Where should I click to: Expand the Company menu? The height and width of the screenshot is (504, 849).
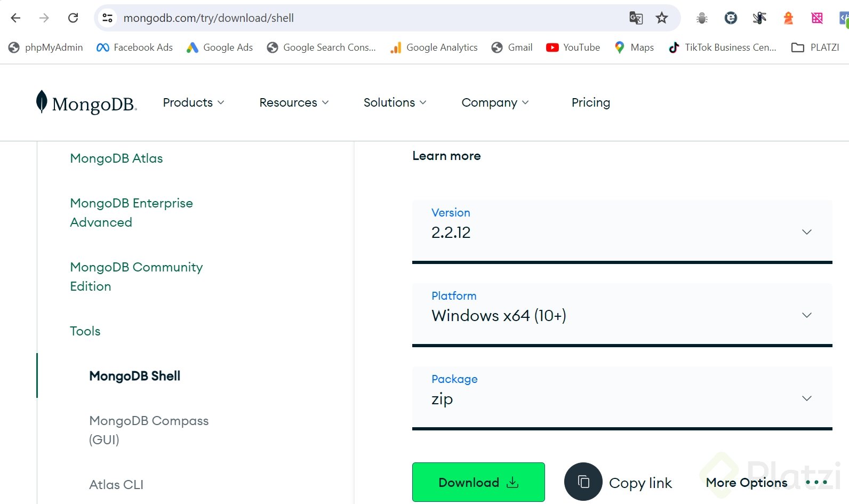click(495, 102)
